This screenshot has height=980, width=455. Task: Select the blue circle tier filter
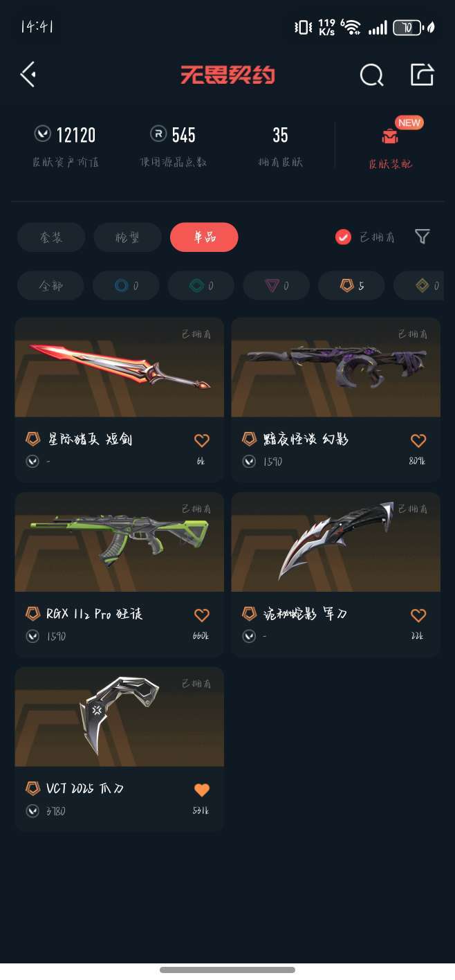pyautogui.click(x=126, y=285)
